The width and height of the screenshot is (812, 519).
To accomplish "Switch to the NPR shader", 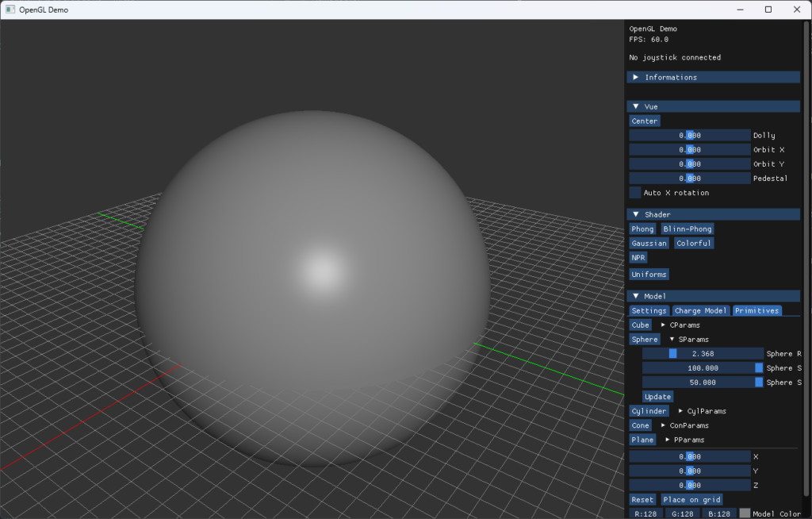I will [x=638, y=258].
